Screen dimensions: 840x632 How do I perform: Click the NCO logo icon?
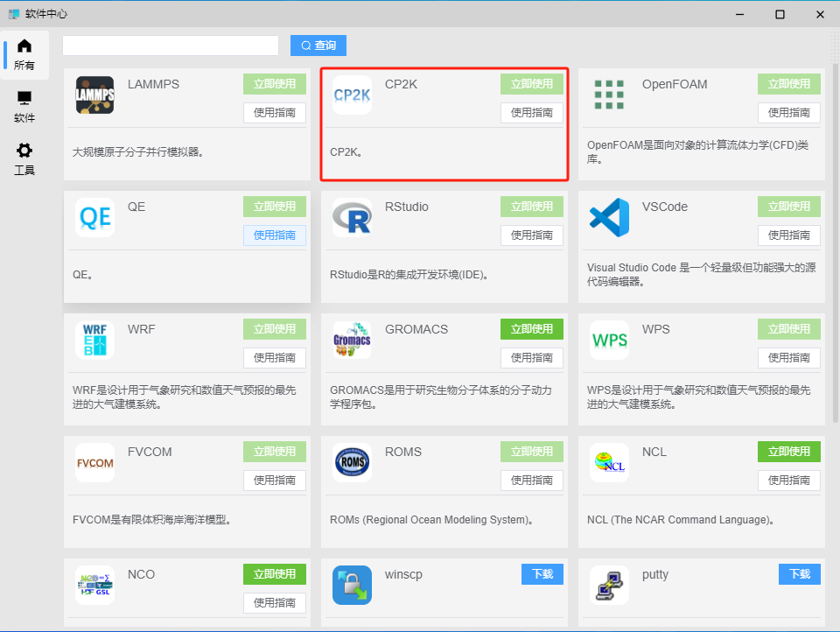(x=94, y=586)
